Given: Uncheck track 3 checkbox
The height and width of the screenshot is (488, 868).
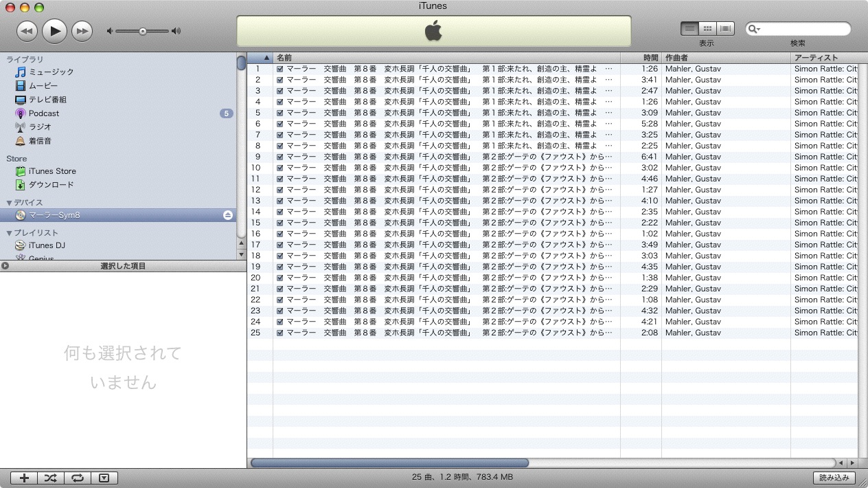Looking at the screenshot, I should pos(280,91).
